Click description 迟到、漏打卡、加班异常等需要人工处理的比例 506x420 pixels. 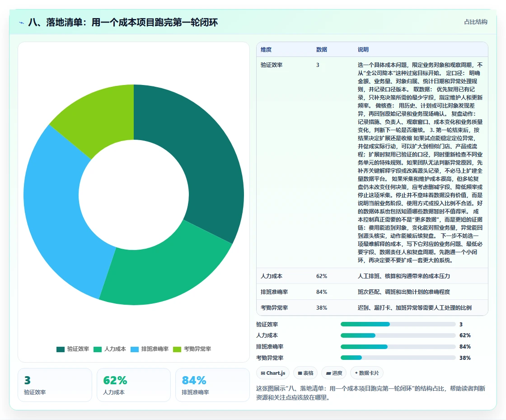pyautogui.click(x=415, y=308)
